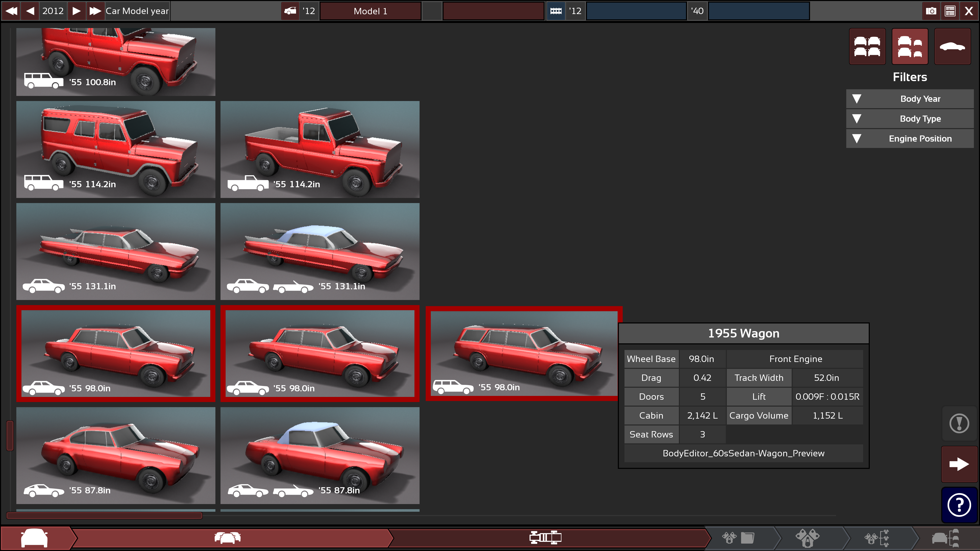Open the chassis design tab
Image resolution: width=980 pixels, height=551 pixels.
pyautogui.click(x=545, y=538)
